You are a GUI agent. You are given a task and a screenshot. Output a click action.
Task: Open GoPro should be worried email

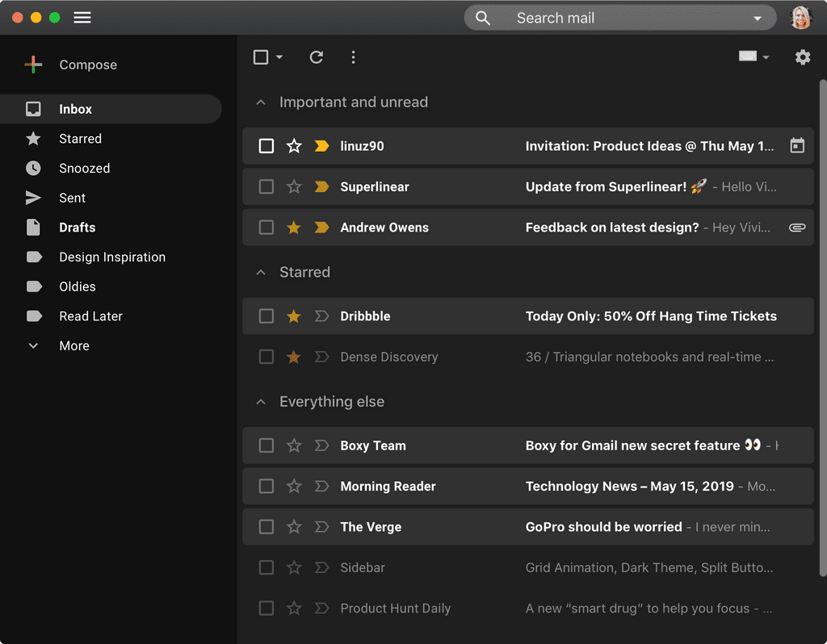click(x=528, y=526)
